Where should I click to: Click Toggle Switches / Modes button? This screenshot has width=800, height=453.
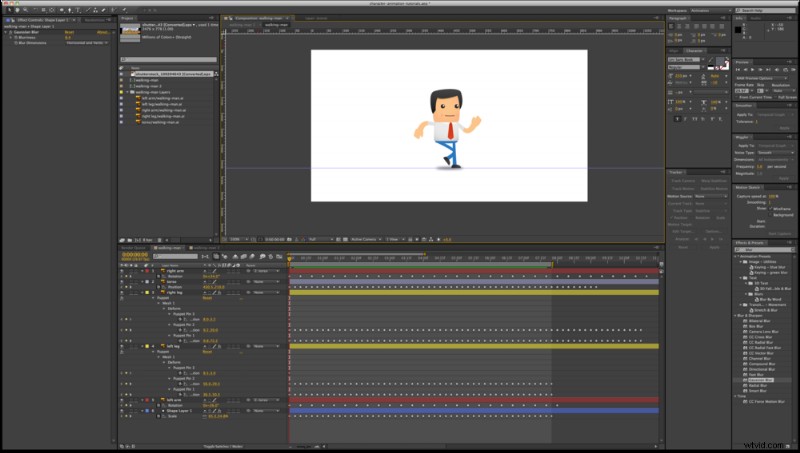pyautogui.click(x=223, y=446)
